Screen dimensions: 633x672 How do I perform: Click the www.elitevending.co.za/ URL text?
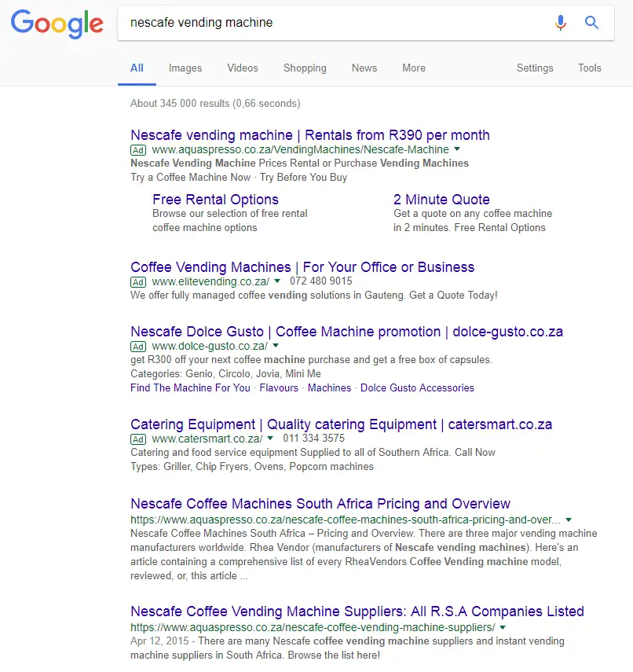[x=210, y=281]
